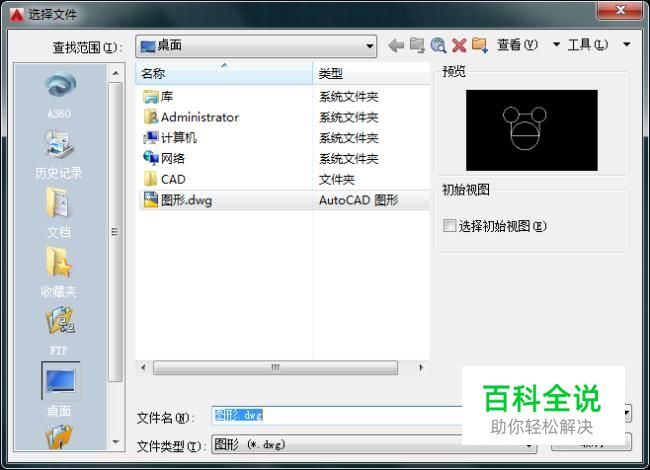The height and width of the screenshot is (470, 650).
Task: Click the back arrow toolbar icon
Action: pos(396,45)
